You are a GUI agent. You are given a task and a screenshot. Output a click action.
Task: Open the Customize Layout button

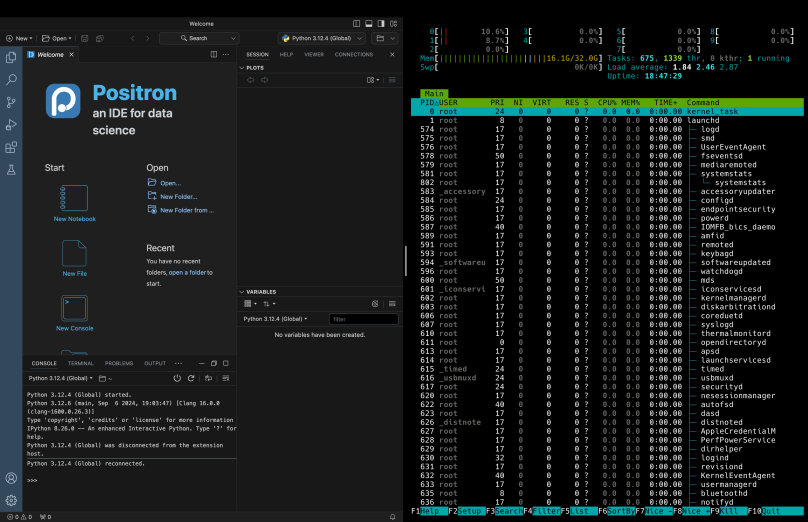pos(394,24)
